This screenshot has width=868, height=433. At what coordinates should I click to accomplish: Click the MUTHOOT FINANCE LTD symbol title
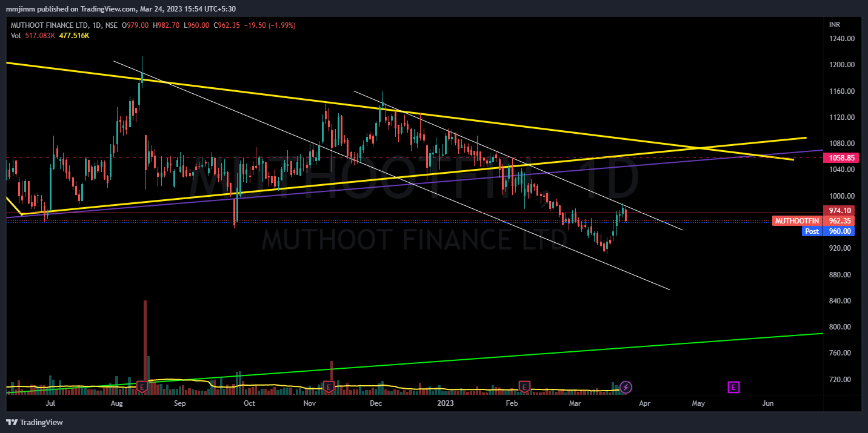(x=50, y=25)
